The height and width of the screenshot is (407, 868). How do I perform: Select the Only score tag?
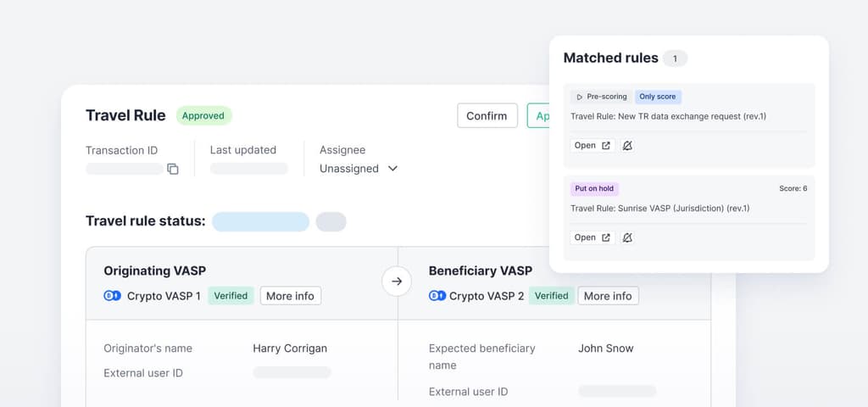[658, 97]
